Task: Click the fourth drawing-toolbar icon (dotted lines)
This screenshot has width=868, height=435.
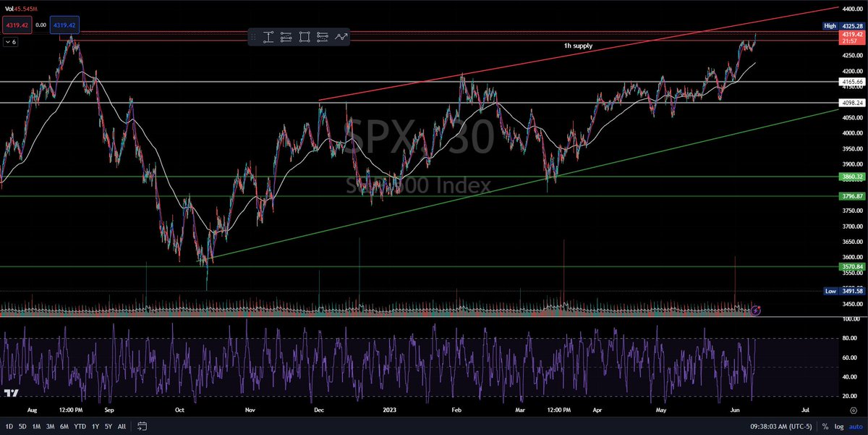Action: tap(323, 37)
